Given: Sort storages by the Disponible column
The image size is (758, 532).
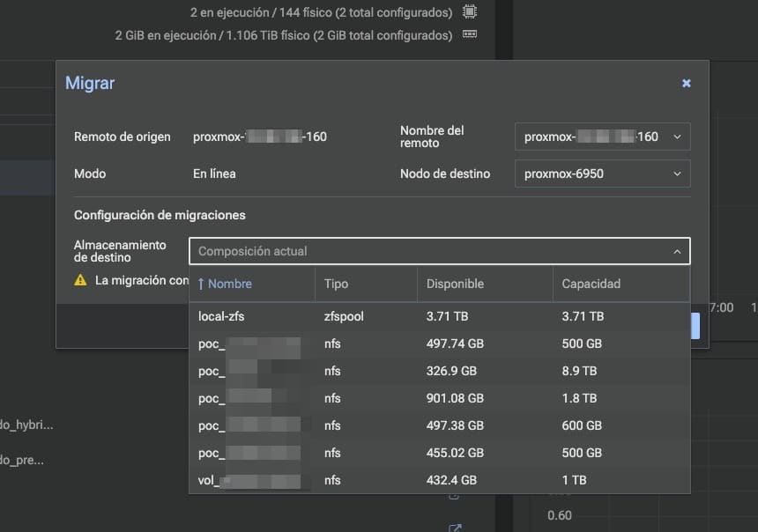Looking at the screenshot, I should (x=454, y=284).
